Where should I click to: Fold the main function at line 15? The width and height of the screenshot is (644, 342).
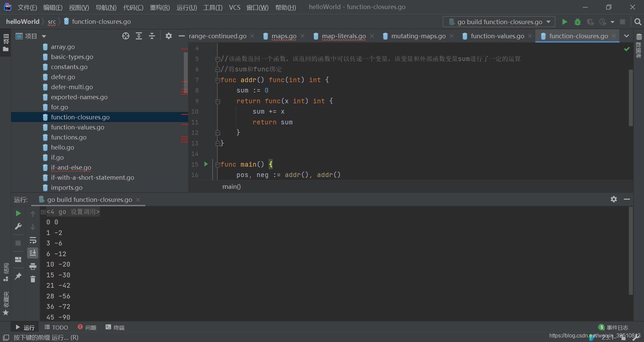click(x=218, y=165)
